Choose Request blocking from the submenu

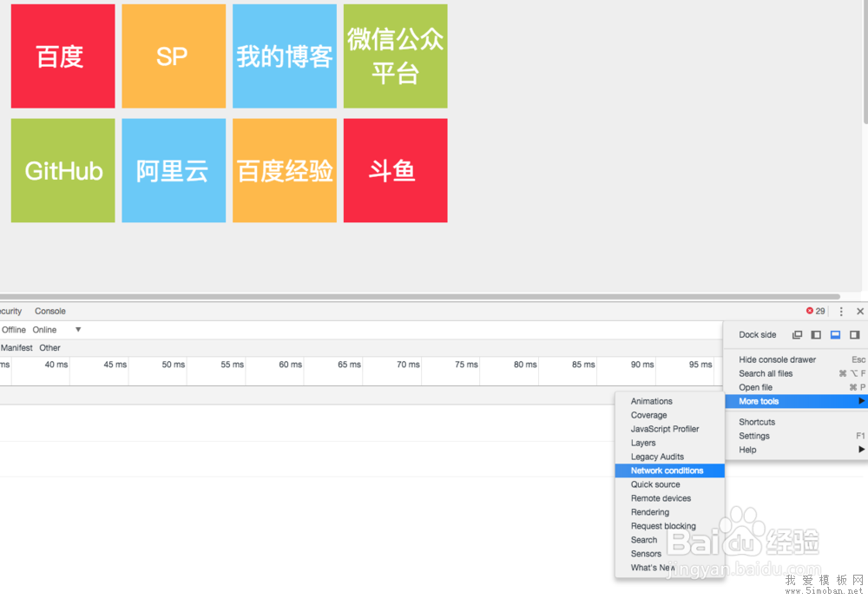pos(670,526)
